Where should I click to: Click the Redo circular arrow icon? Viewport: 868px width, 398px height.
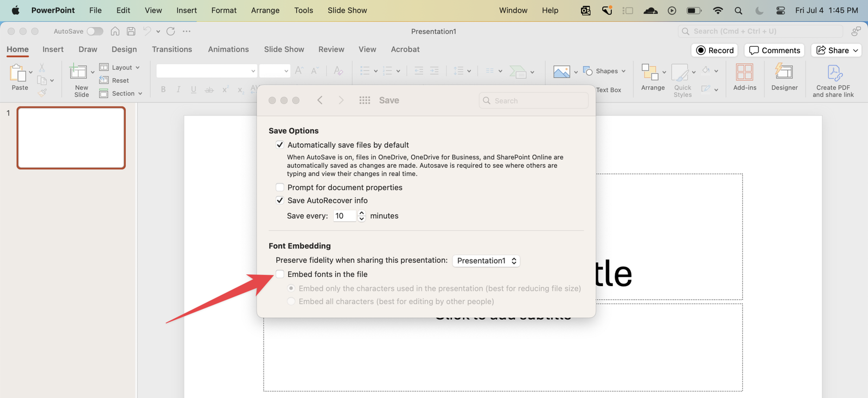click(x=171, y=31)
